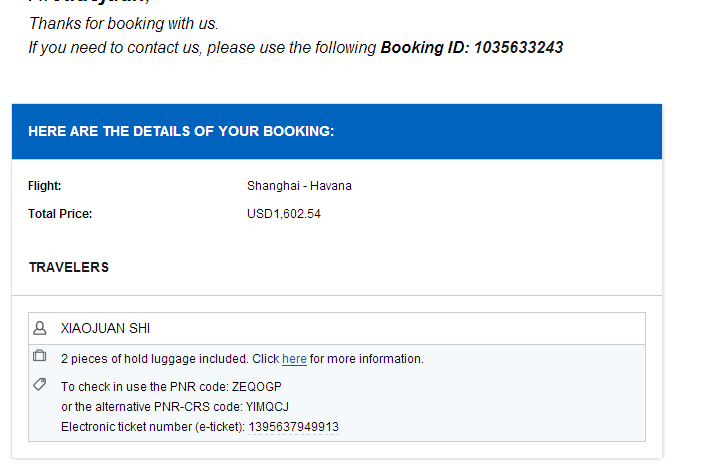This screenshot has width=709, height=466.
Task: Click the 'Thanks for booking with us' text
Action: (x=123, y=24)
